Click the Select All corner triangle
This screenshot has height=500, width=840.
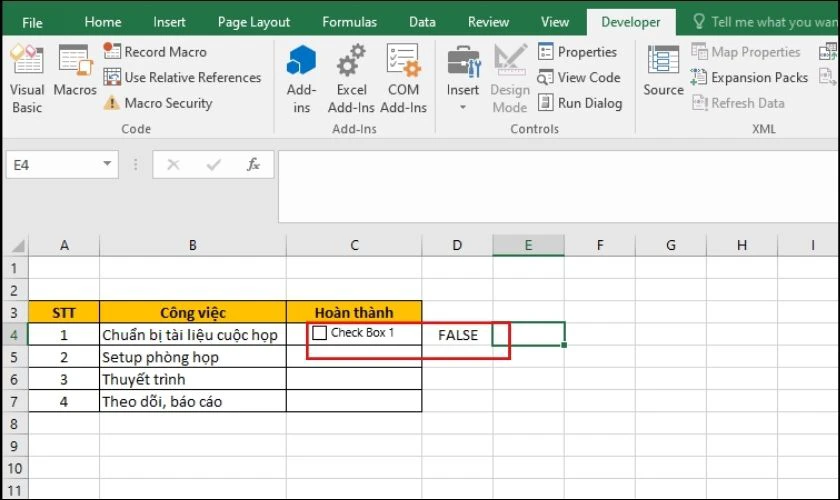pyautogui.click(x=18, y=245)
